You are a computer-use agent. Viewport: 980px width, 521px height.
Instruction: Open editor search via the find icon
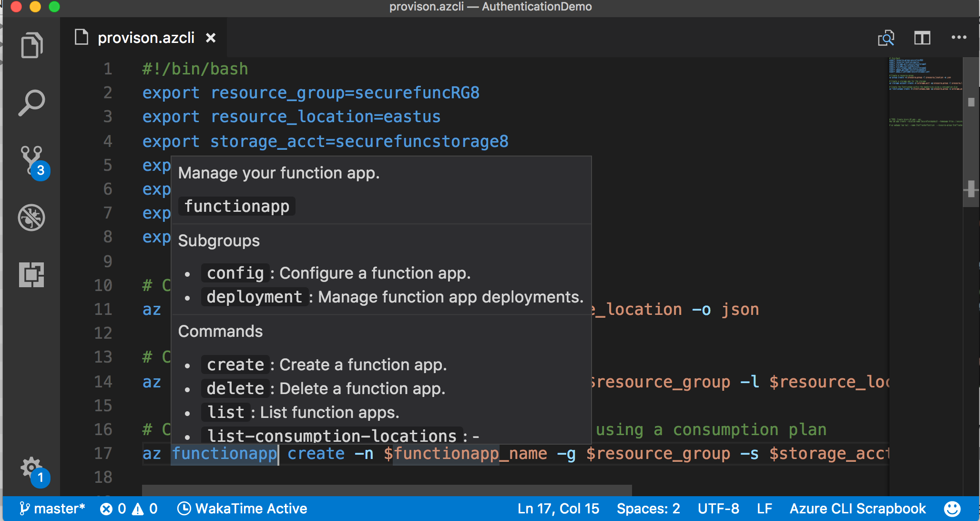[x=886, y=38]
